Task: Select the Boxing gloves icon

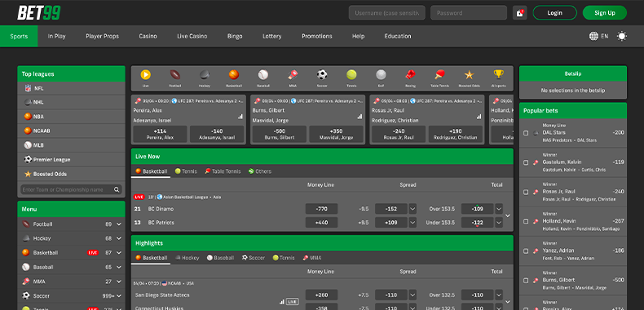Action: click(x=410, y=75)
